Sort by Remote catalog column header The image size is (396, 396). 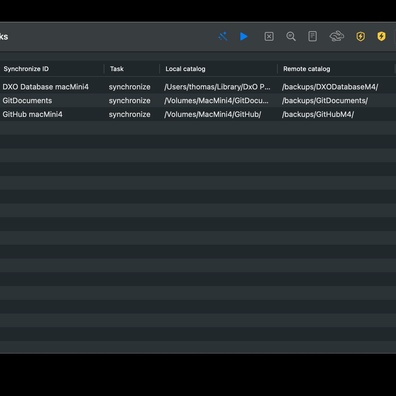(307, 69)
